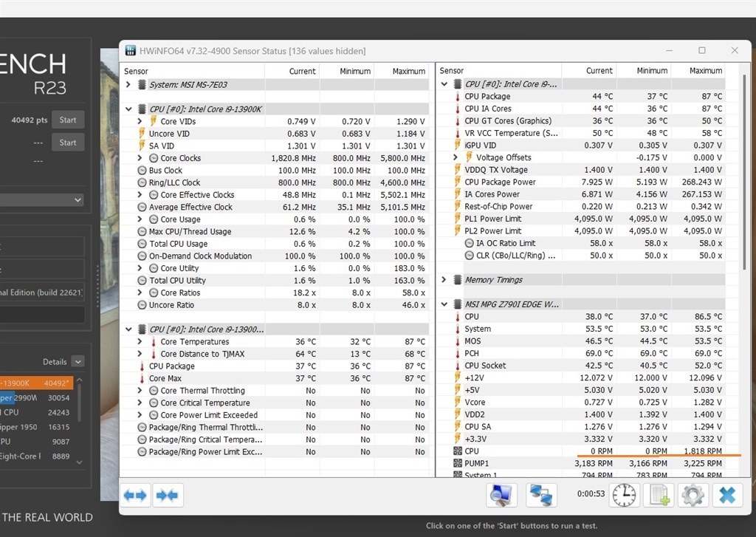The image size is (756, 537).
Task: Expand the Core Clocks row
Action: pyautogui.click(x=140, y=158)
